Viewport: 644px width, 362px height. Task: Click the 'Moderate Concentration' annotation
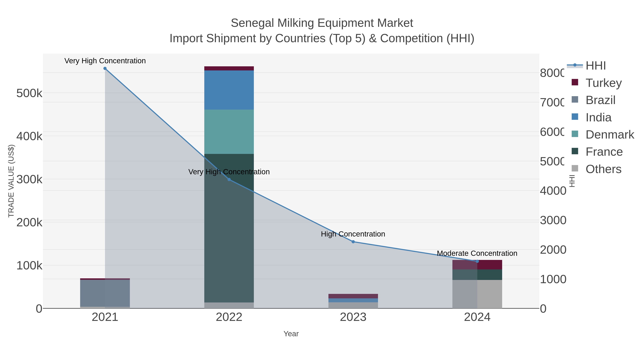(477, 253)
